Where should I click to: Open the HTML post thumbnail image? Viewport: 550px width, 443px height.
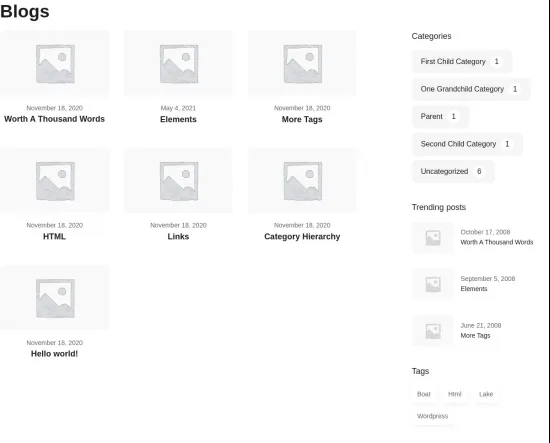click(x=54, y=181)
